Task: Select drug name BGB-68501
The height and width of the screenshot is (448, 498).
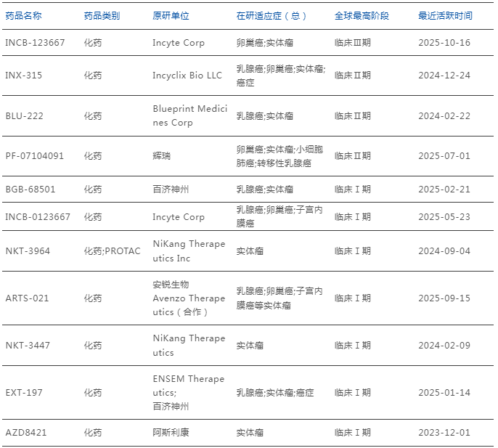Action: 30,190
